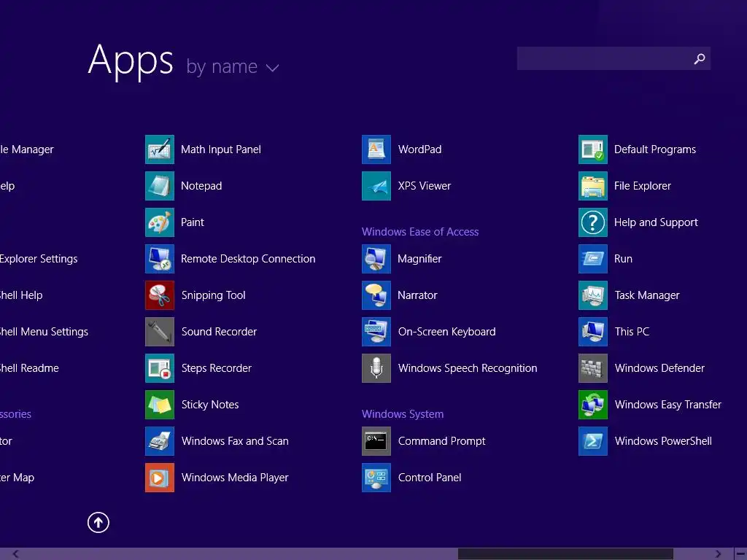Viewport: 747px width, 560px height.
Task: Click Windows Speech Recognition microphone icon
Action: [x=376, y=368]
